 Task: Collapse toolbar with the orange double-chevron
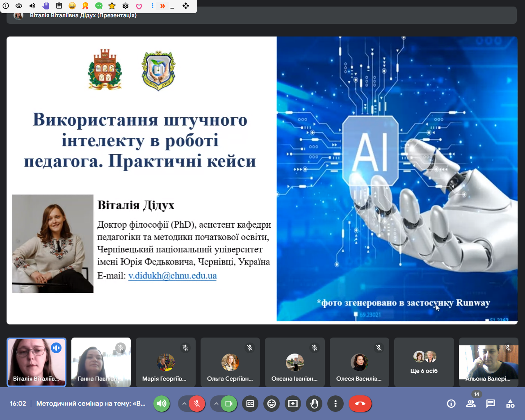162,6
